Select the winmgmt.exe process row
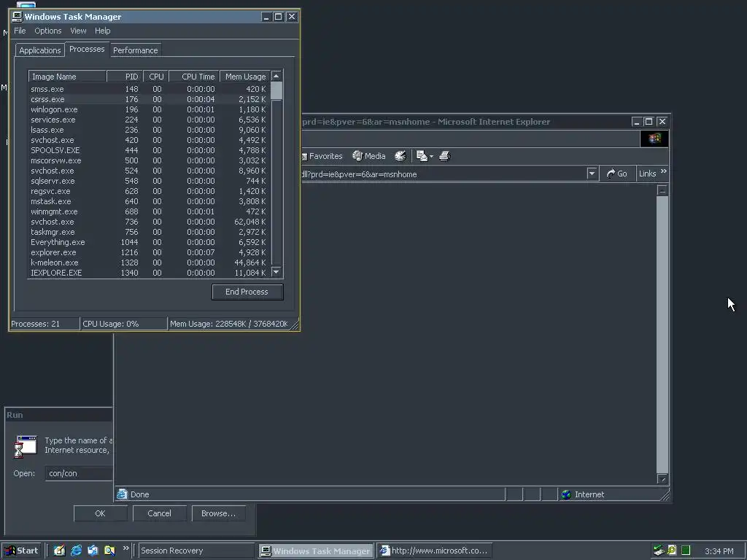This screenshot has height=560, width=747. (x=149, y=211)
